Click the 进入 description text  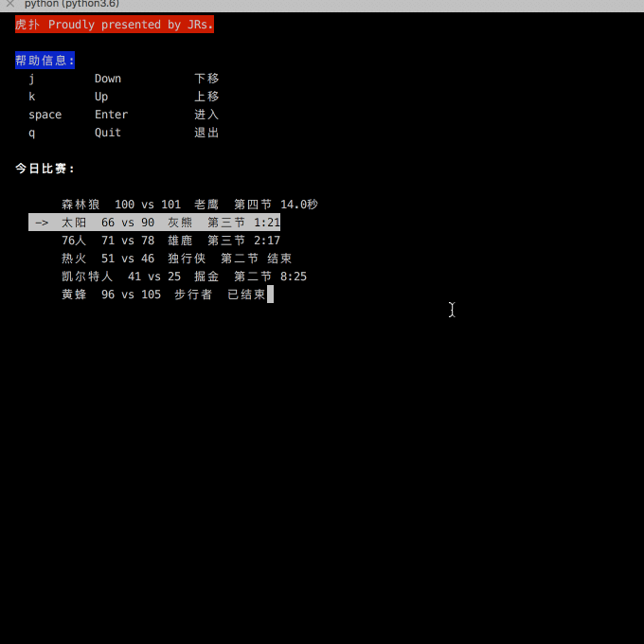coord(206,115)
